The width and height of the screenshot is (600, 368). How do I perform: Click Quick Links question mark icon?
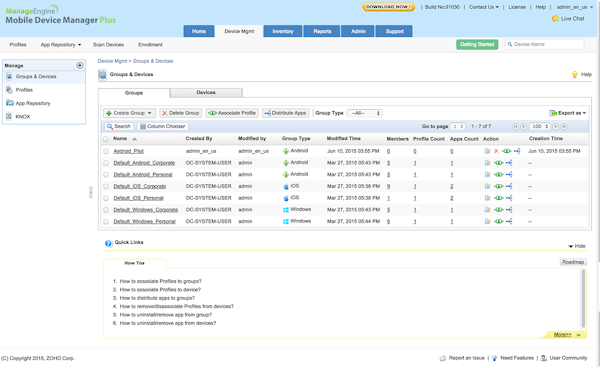tap(108, 243)
